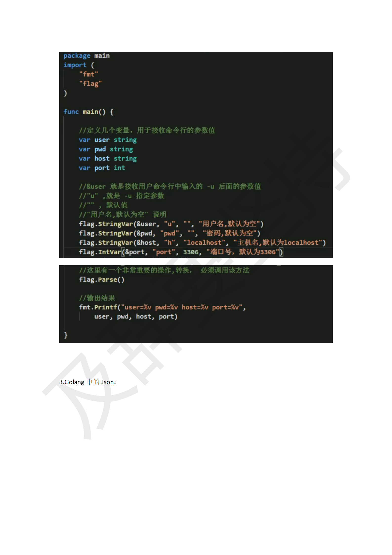Click the 'var host string' declaration
The width and height of the screenshot is (392, 555).
[x=108, y=159]
